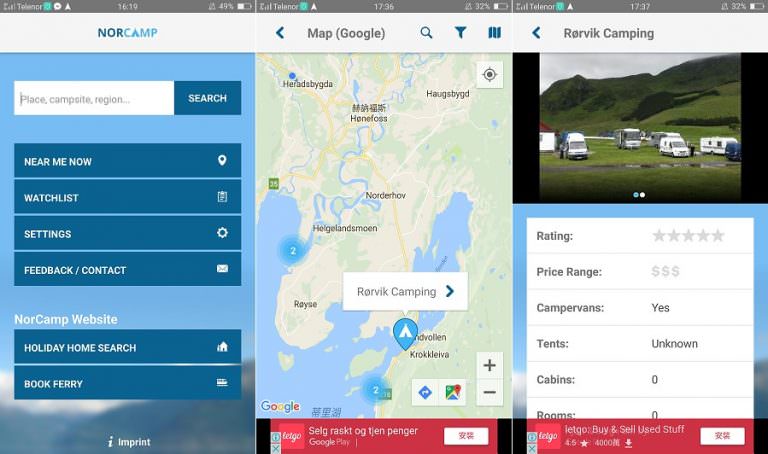The height and width of the screenshot is (454, 768).
Task: Open Near Me Now menu item
Action: pos(127,161)
